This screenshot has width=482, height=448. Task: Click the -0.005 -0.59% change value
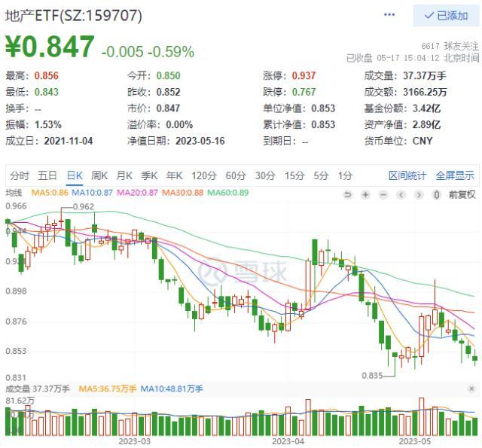coord(148,52)
